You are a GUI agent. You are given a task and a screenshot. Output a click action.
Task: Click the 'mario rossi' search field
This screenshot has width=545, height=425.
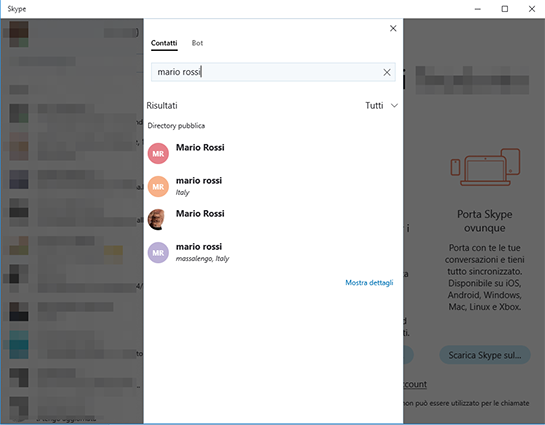pos(273,72)
